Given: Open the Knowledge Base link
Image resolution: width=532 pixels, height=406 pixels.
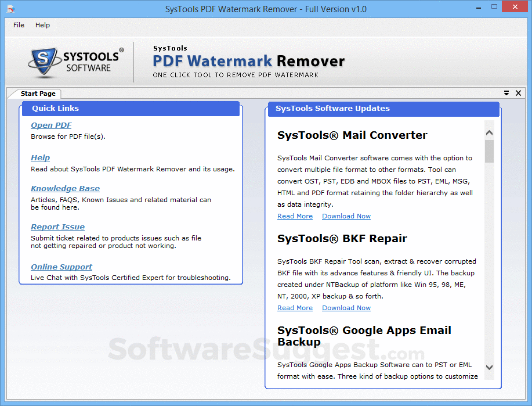Looking at the screenshot, I should 65,188.
